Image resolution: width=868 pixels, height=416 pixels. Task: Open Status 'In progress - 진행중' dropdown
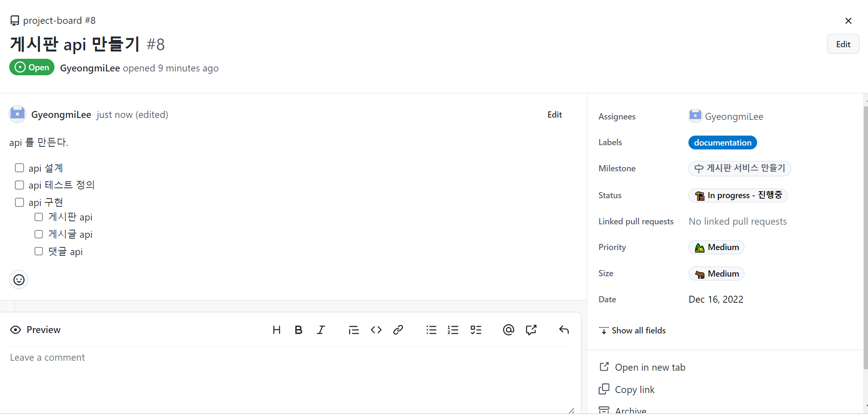coord(738,195)
